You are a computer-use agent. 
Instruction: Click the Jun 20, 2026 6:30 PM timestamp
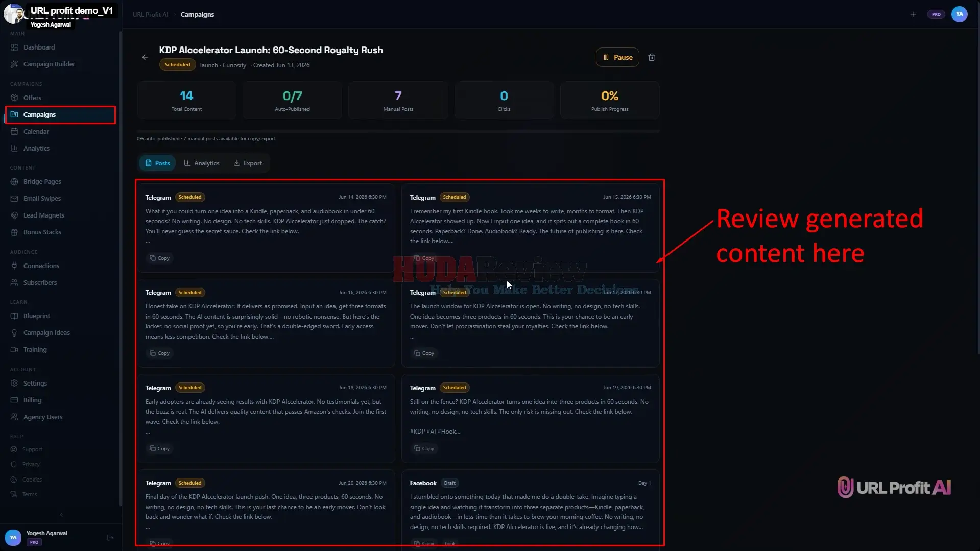[362, 483]
